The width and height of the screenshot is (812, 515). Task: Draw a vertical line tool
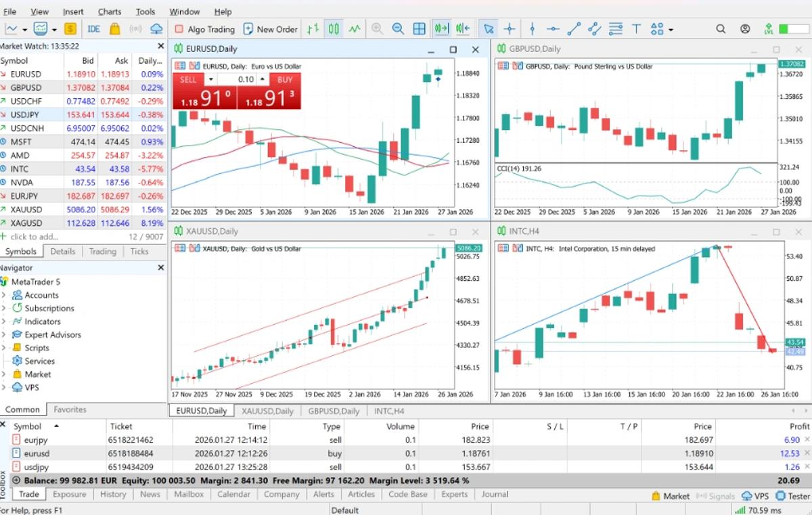[533, 29]
